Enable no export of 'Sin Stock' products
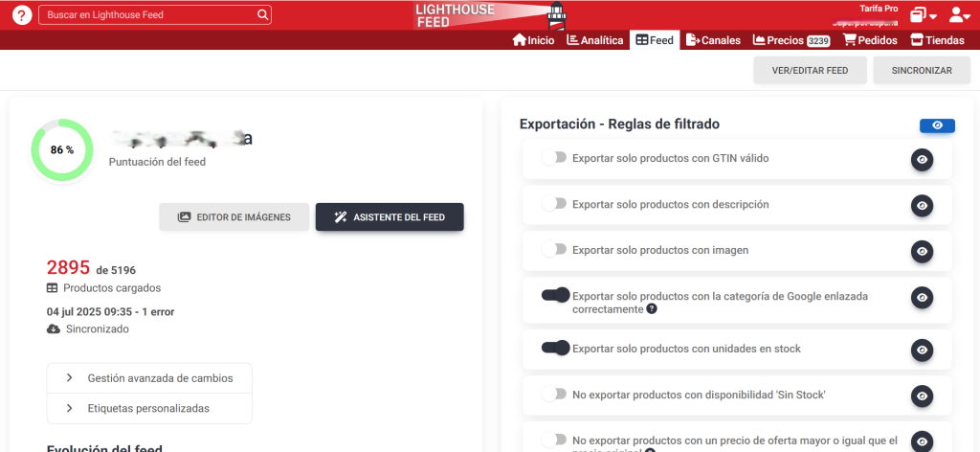Image resolution: width=980 pixels, height=452 pixels. 554,394
